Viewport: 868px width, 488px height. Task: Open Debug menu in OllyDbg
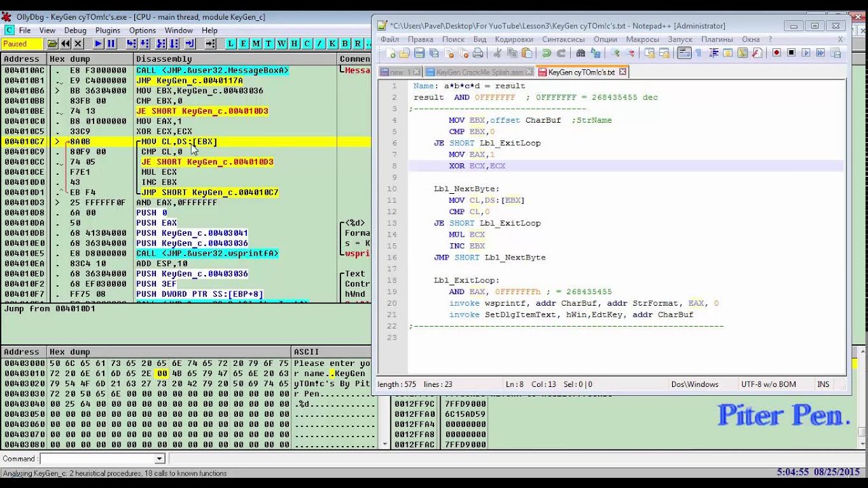click(x=75, y=30)
